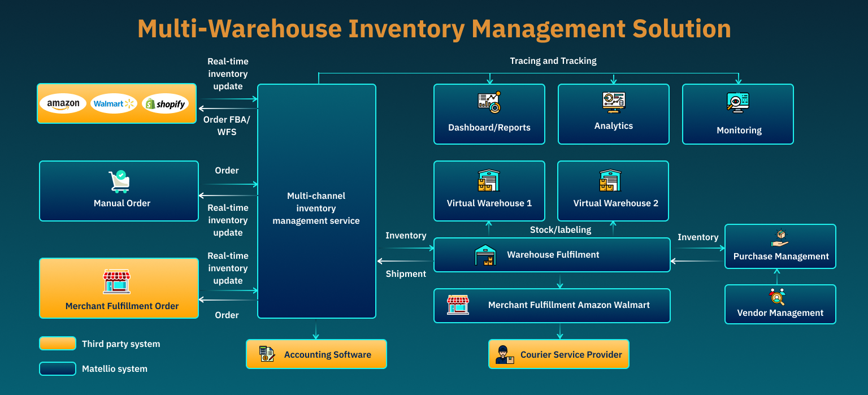
Task: Click the Virtual Warehouse 2 building icon
Action: [x=610, y=181]
